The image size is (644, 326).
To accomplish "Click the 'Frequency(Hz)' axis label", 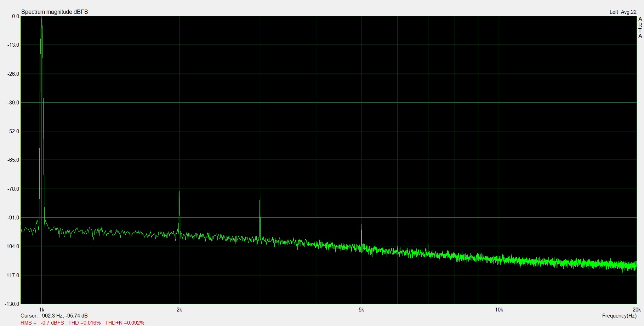I will tap(619, 316).
